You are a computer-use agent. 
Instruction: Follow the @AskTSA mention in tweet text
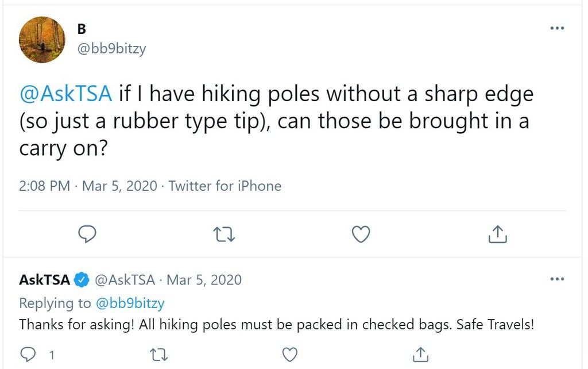(x=65, y=94)
